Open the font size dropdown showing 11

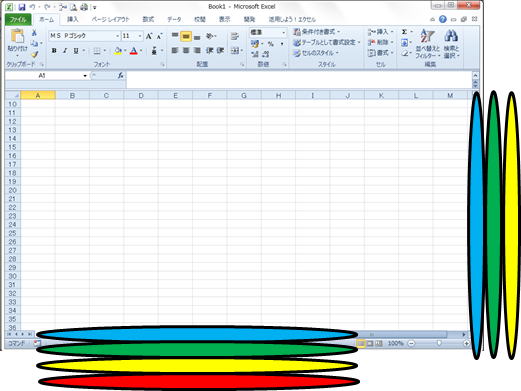140,36
